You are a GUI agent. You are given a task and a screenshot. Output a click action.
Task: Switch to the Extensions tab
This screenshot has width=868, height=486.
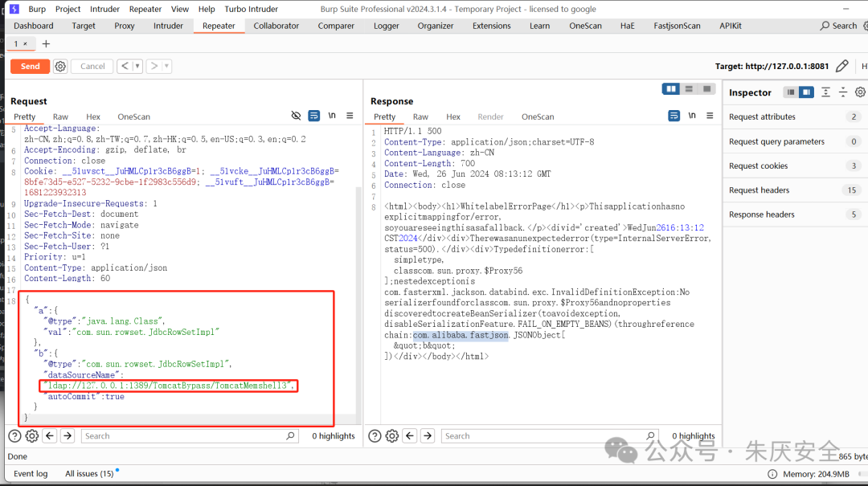point(492,26)
